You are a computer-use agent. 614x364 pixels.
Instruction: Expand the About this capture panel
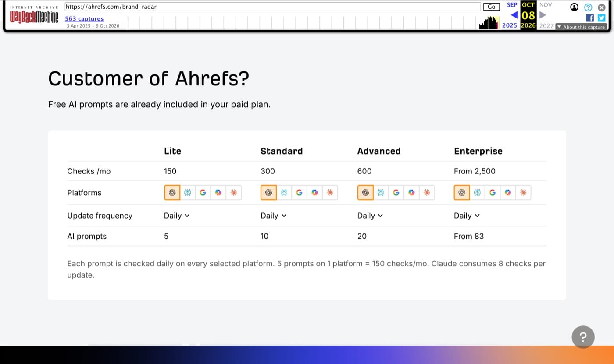581,27
